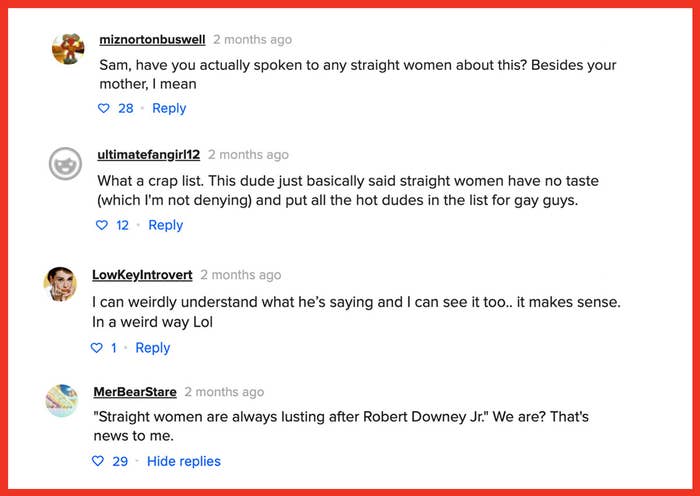
Task: Click miznortonbuswell's 2 months ago timestamp
Action: tap(253, 40)
